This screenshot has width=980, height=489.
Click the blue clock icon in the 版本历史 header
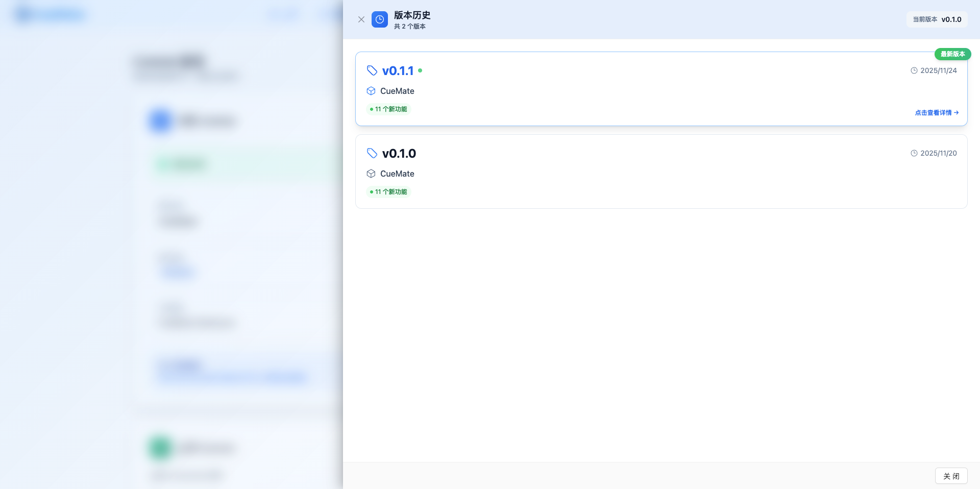pos(380,19)
